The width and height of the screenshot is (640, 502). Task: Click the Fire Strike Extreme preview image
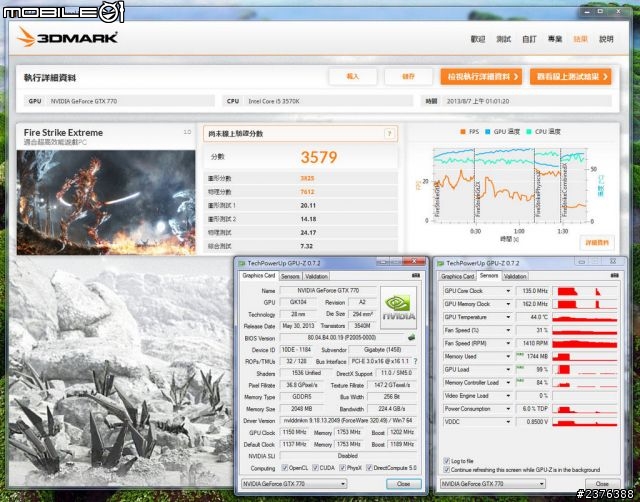click(106, 202)
